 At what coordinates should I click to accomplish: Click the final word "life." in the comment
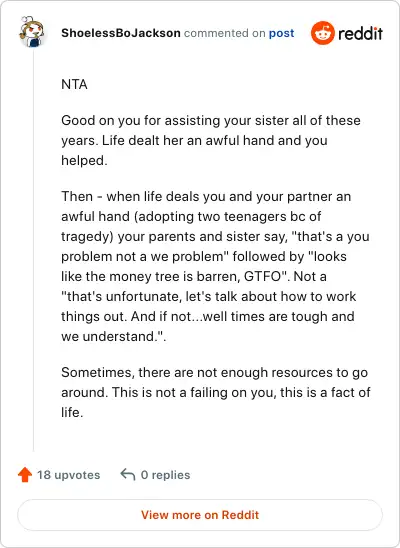pyautogui.click(x=72, y=413)
